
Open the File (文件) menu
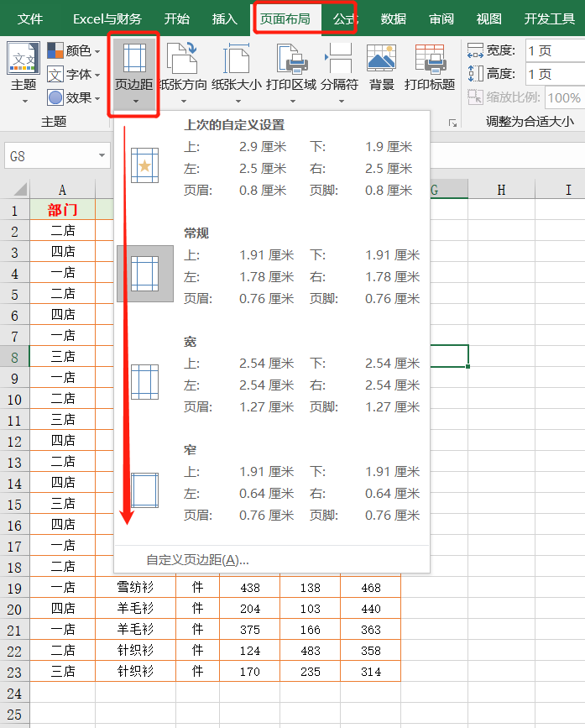(30, 19)
